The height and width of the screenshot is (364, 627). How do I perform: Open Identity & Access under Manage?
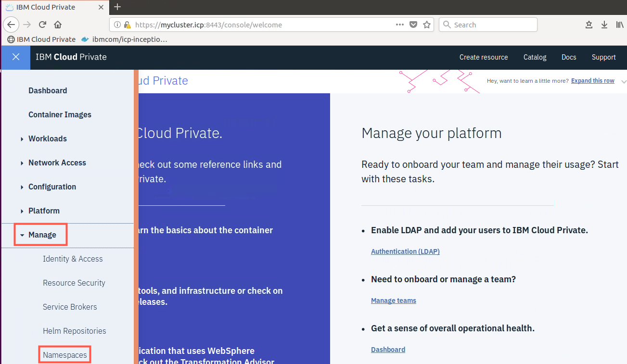(x=73, y=259)
